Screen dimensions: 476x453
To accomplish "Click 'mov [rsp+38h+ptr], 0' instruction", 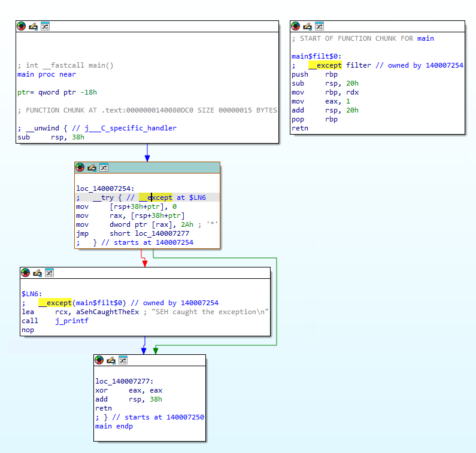I will (126, 206).
